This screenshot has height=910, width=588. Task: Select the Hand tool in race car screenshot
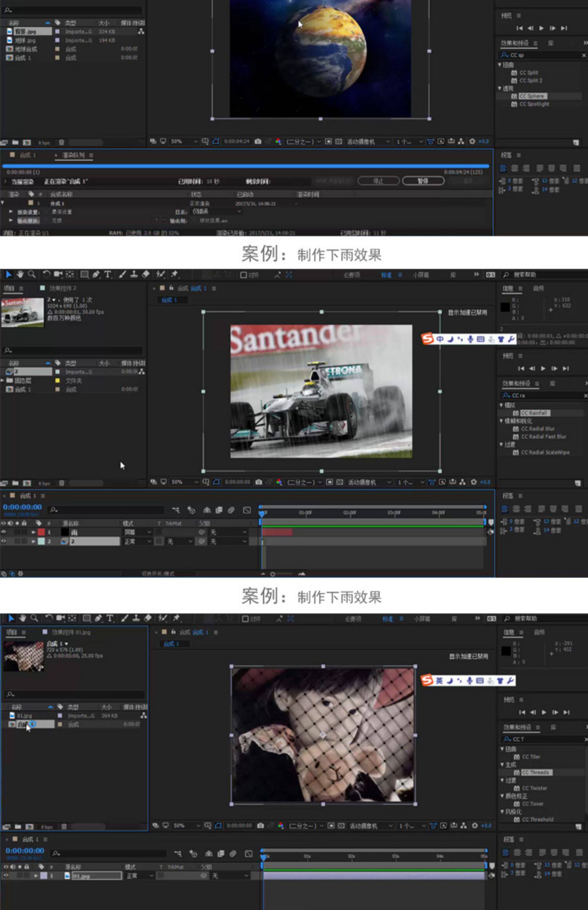point(20,274)
